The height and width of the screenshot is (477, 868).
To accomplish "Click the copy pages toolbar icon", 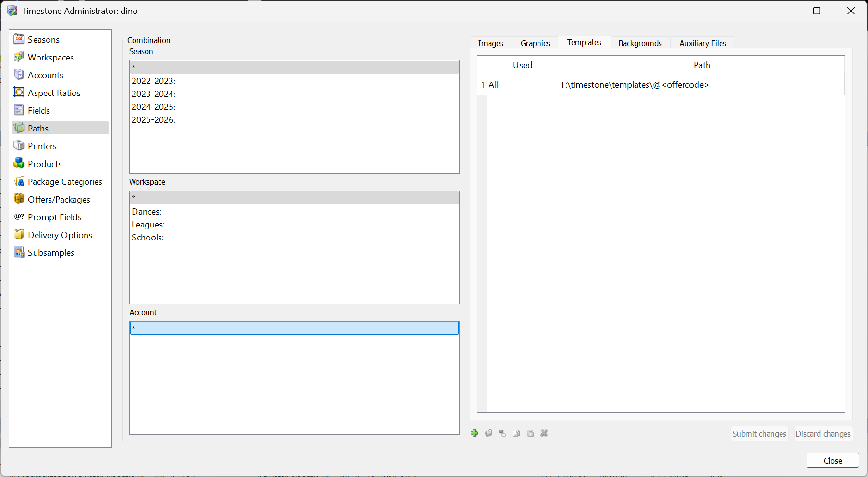I will 516,433.
